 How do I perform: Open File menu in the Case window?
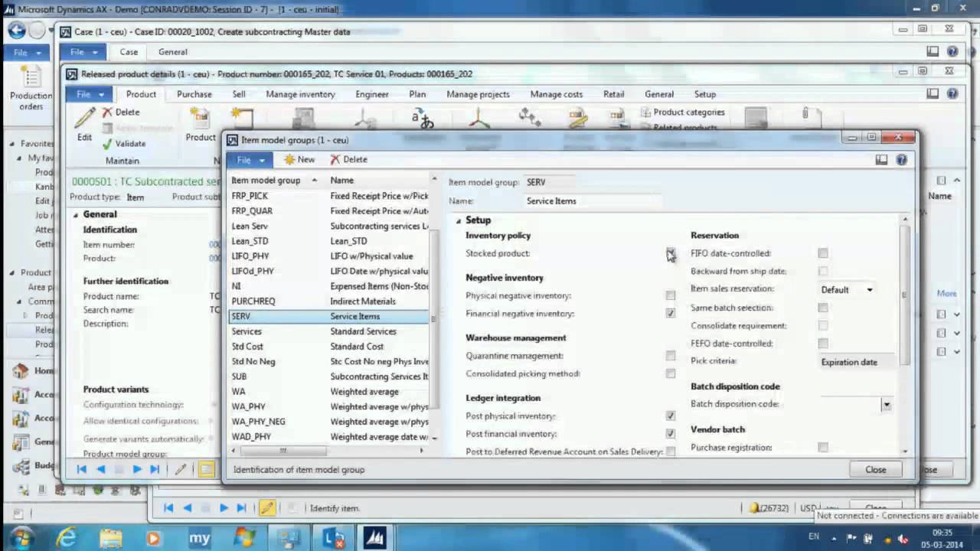tap(81, 51)
